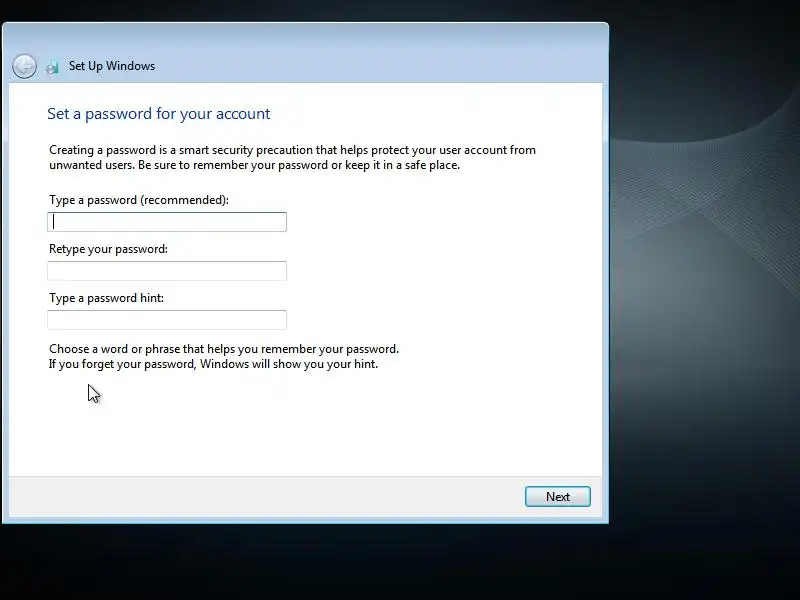Viewport: 800px width, 600px height.
Task: Click the Retype your password field
Action: 167,271
